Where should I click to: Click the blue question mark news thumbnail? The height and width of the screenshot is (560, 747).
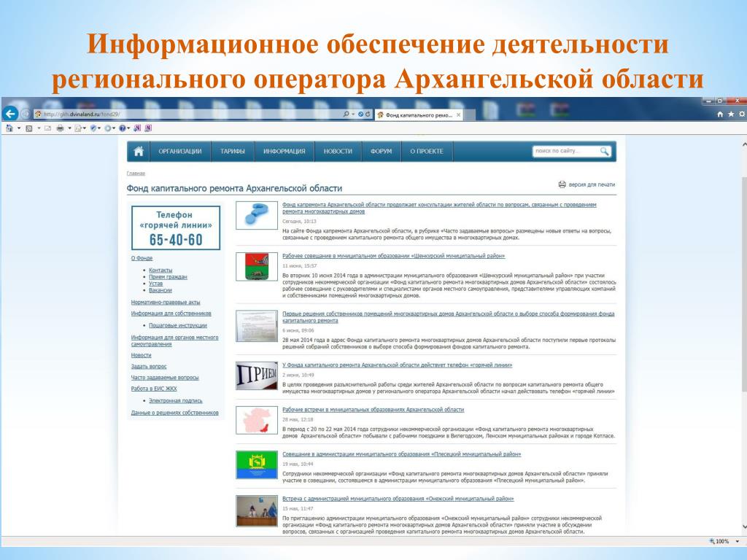(257, 215)
